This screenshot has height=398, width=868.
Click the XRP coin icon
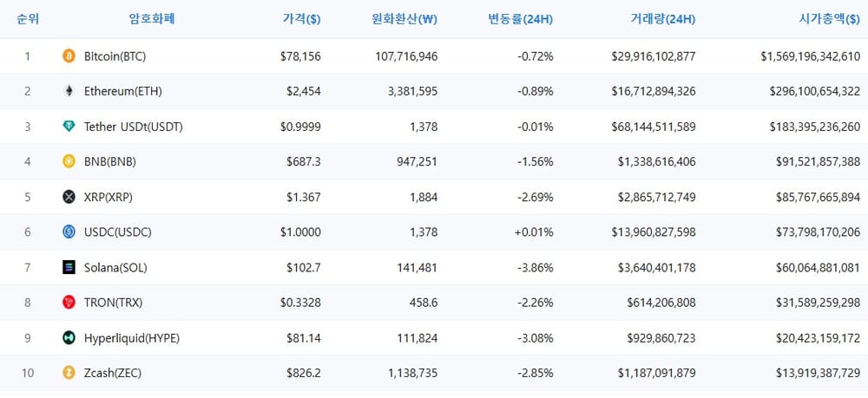tap(69, 197)
